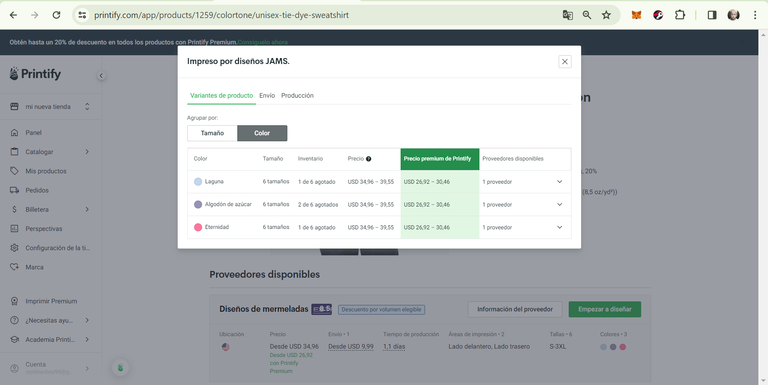Open the browser extensions puzzle menu
Viewport: 768px width, 385px height.
point(680,15)
